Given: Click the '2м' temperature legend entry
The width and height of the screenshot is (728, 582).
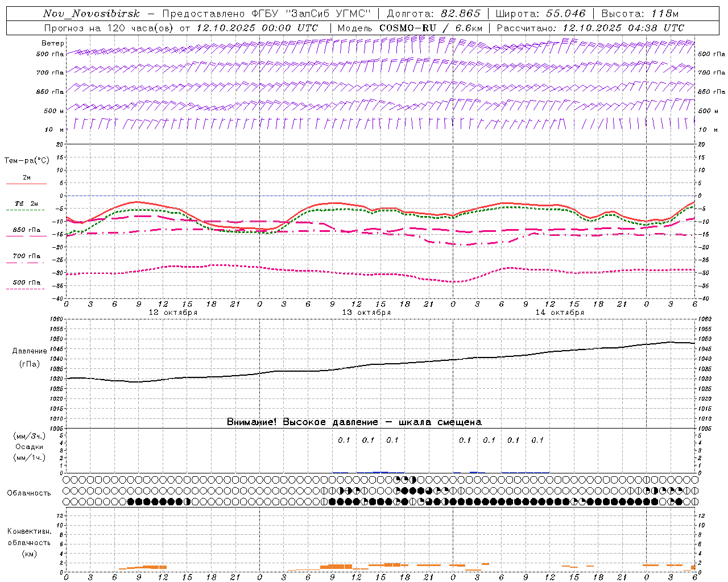Looking at the screenshot, I should 27,178.
